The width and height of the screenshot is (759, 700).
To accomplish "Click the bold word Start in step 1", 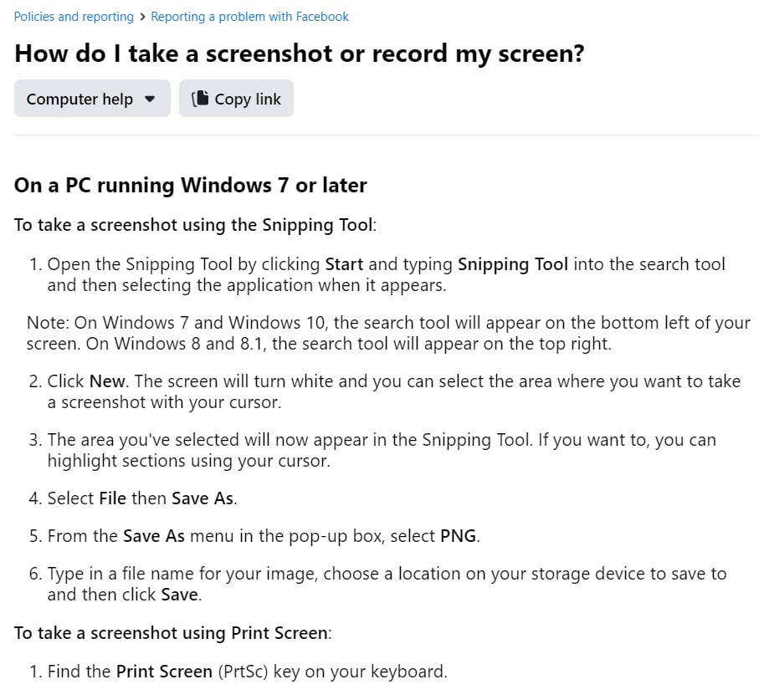I will pos(344,264).
